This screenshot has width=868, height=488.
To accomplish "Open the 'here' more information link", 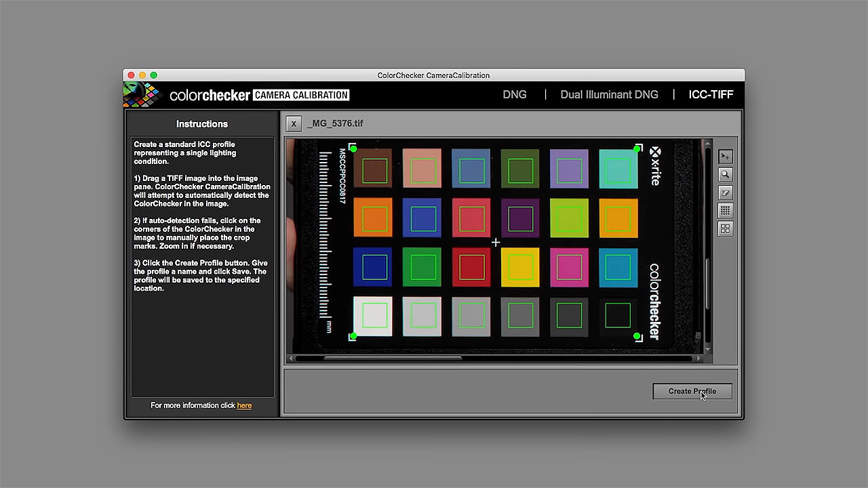I will (244, 405).
